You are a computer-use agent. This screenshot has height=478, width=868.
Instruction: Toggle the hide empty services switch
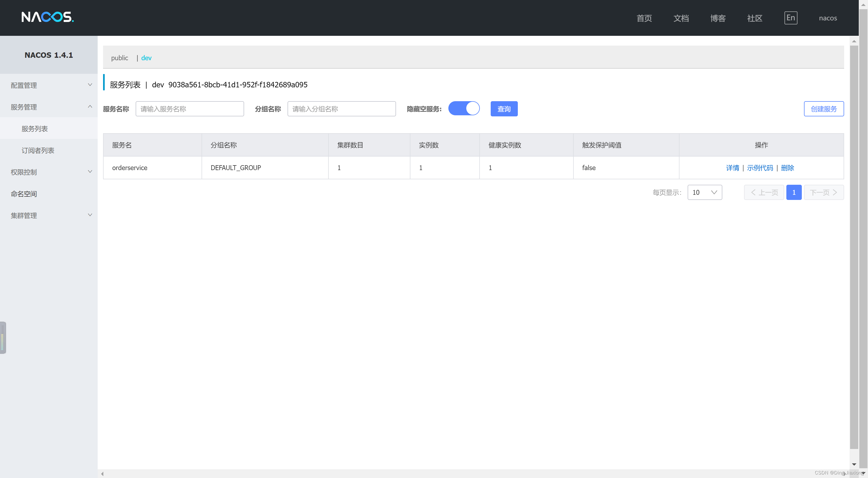[464, 109]
